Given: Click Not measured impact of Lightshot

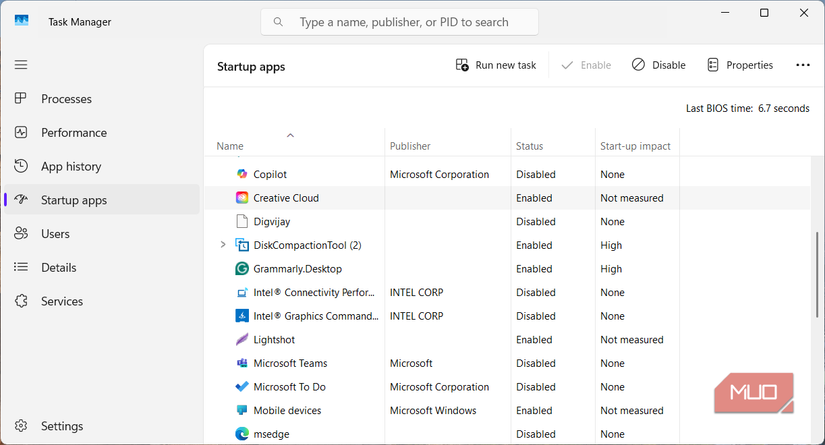Looking at the screenshot, I should (631, 340).
